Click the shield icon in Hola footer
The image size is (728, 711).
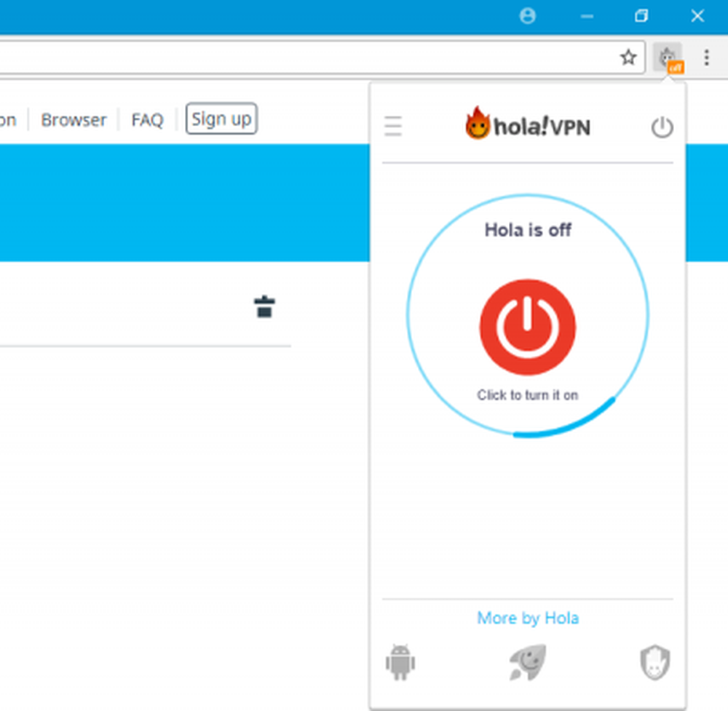point(654,662)
